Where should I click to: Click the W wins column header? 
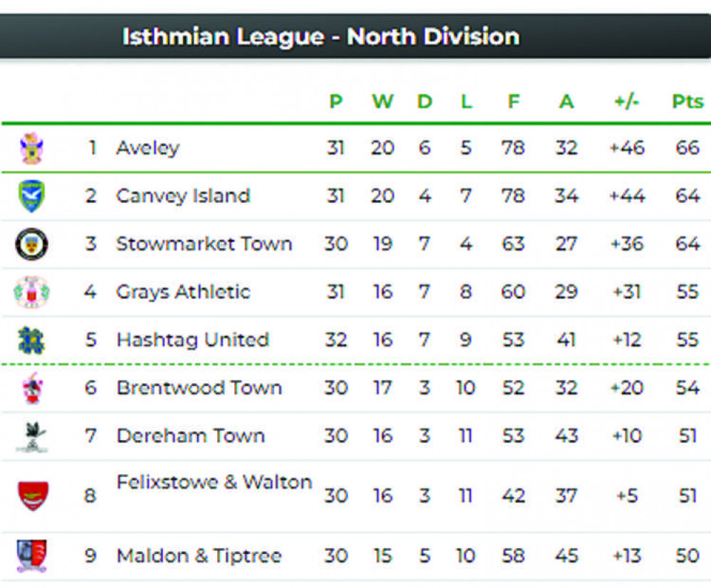(383, 101)
